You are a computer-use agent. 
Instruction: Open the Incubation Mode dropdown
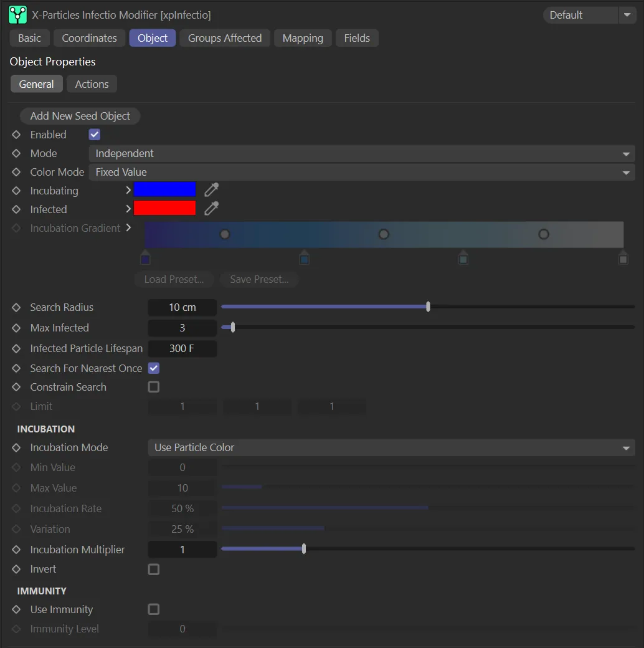point(391,447)
